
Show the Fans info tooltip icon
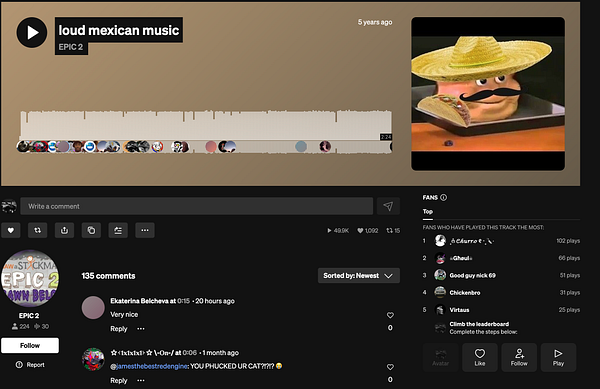(x=443, y=197)
